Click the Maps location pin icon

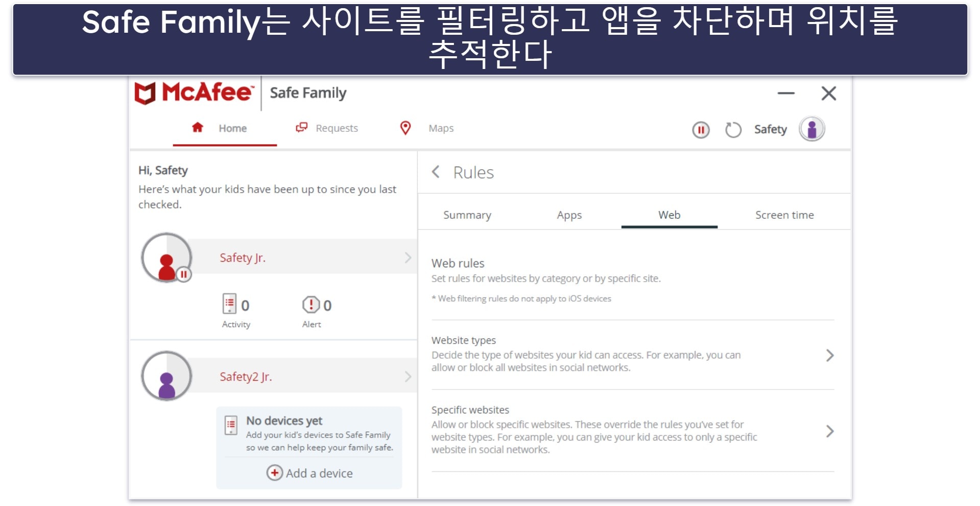pyautogui.click(x=405, y=128)
